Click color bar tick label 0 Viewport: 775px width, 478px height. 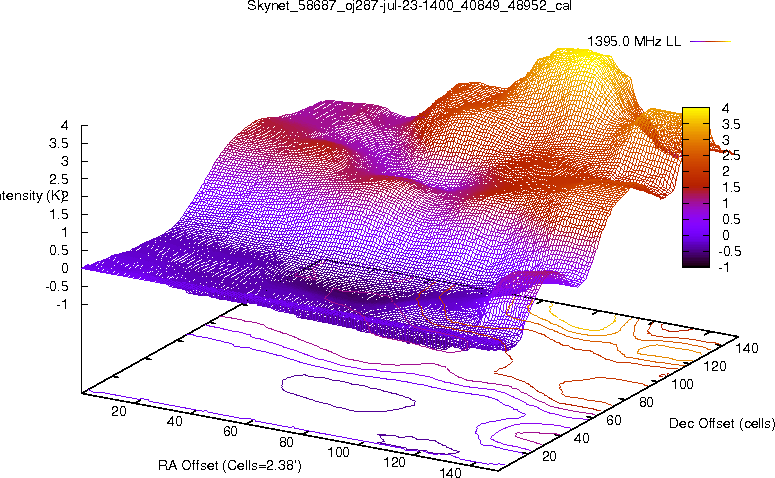coord(726,235)
